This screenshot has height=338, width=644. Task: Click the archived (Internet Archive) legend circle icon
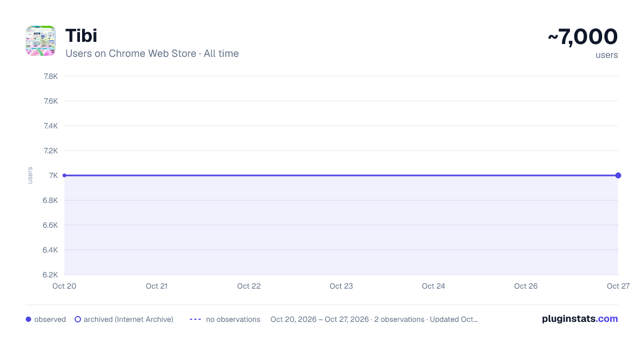pos(78,319)
